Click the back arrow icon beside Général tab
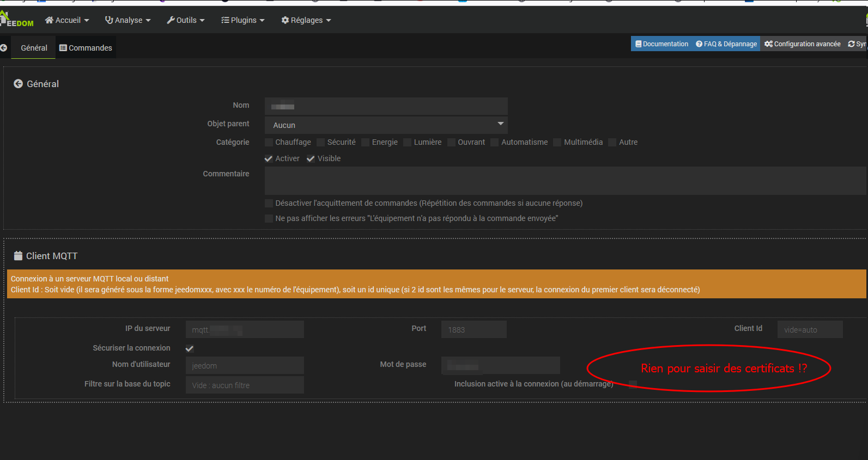Viewport: 868px width, 460px height. pyautogui.click(x=3, y=48)
